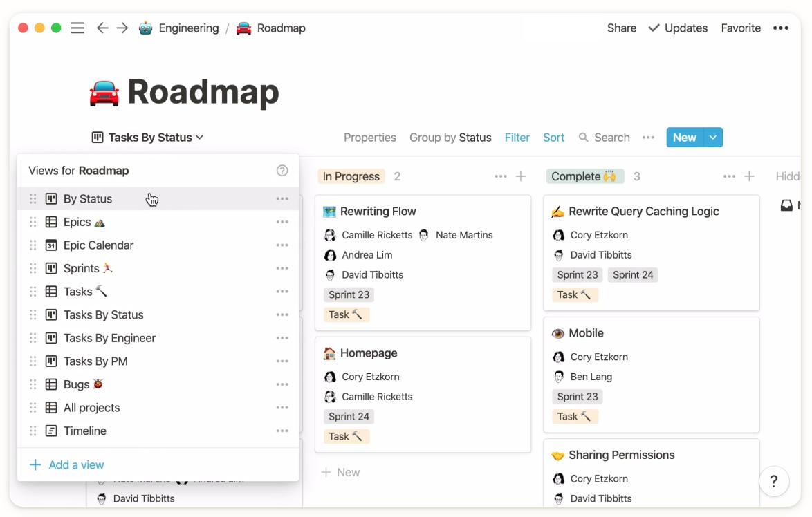This screenshot has width=812, height=517.
Task: Open Complete column options ellipsis
Action: (729, 177)
